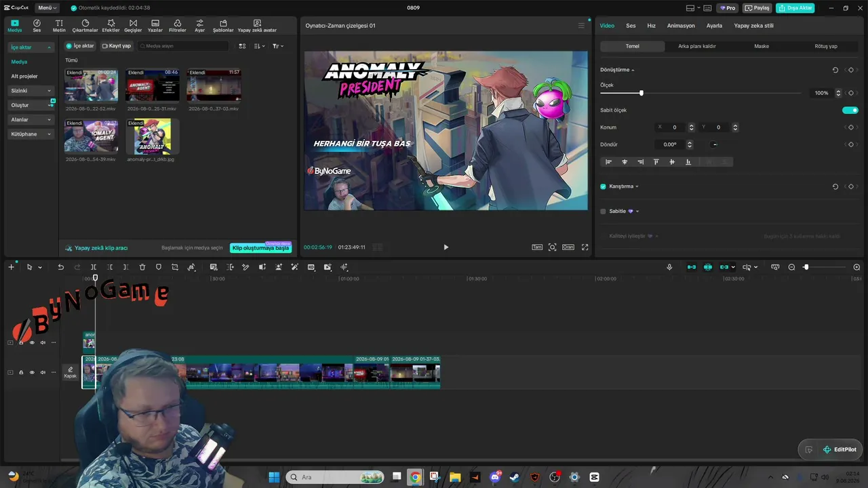868x488 pixels.
Task: Expand the Kütüphane sidebar section
Action: [x=31, y=134]
